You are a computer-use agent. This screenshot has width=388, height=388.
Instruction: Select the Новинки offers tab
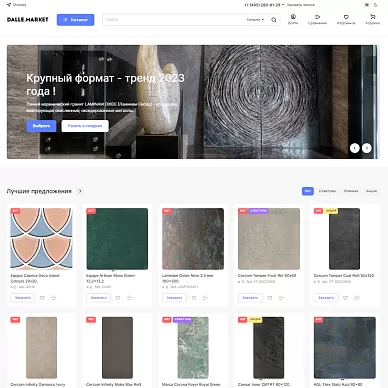click(351, 191)
